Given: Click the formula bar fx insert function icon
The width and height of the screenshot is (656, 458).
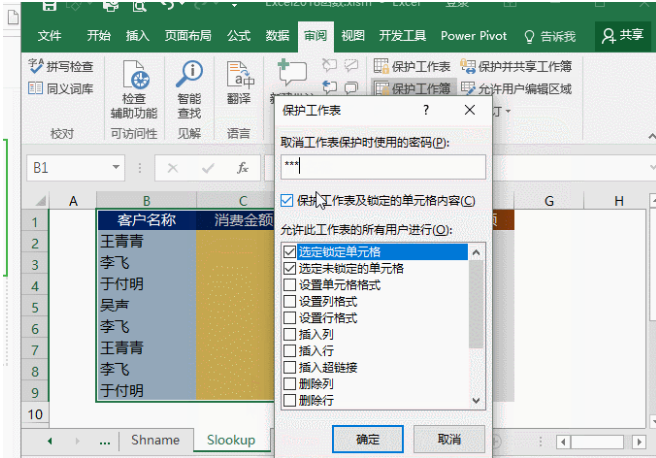Looking at the screenshot, I should (242, 168).
